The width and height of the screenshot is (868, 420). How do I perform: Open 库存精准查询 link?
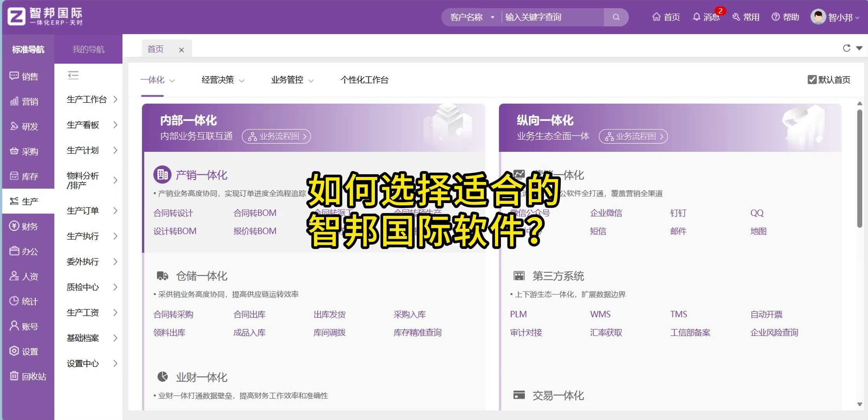pyautogui.click(x=418, y=332)
